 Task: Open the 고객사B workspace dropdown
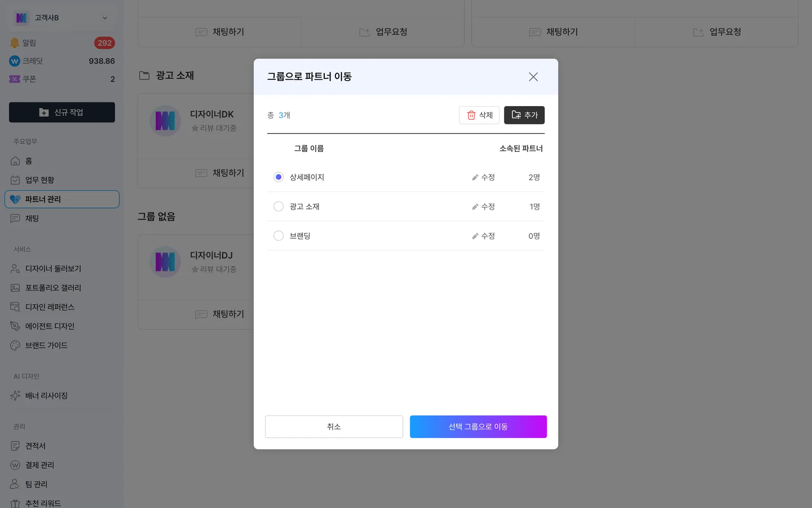pyautogui.click(x=61, y=18)
